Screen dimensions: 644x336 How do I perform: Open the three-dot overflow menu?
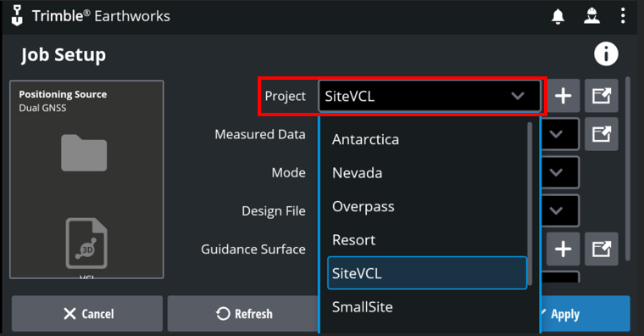pos(623,16)
